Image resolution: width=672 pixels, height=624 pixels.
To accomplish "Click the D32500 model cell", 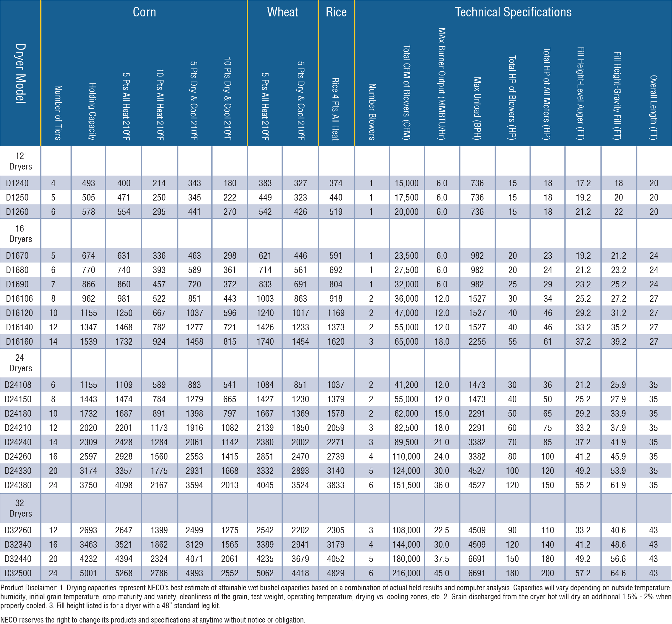I will coord(18,573).
